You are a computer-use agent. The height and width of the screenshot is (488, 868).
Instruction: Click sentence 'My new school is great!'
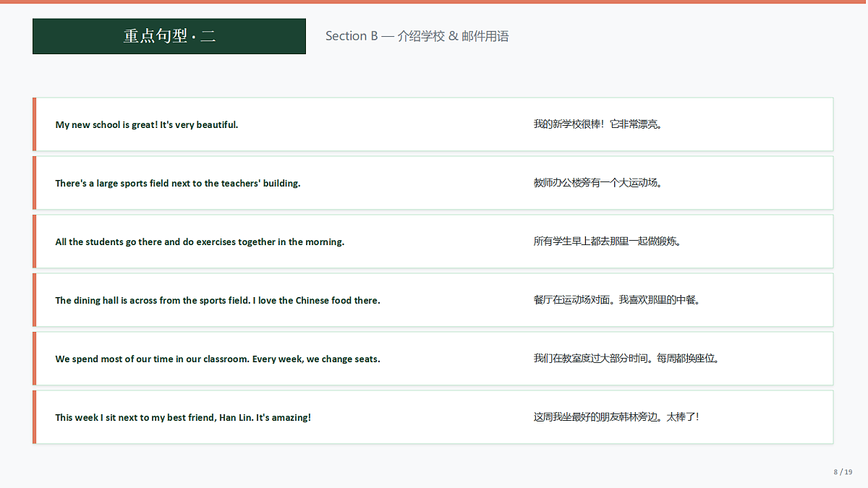[147, 124]
